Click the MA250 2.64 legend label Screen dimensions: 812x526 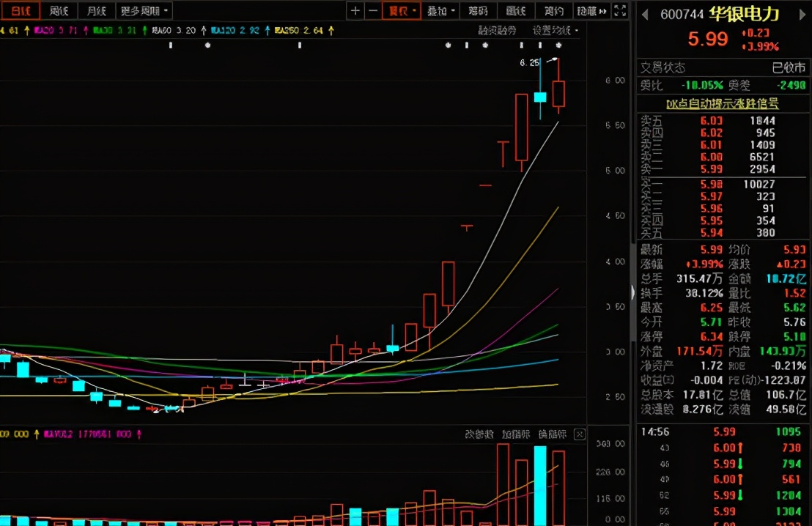298,31
